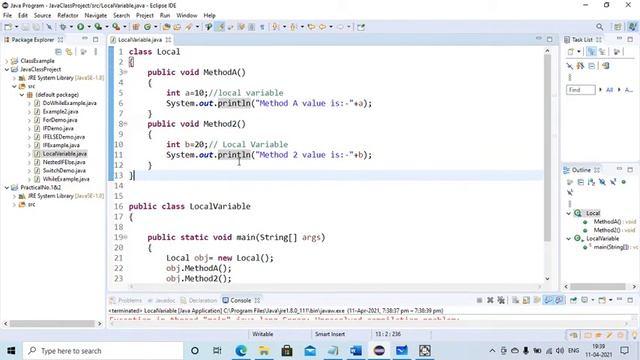
Task: Toggle Show Console When Standard Out Changes
Action: [x=548, y=300]
